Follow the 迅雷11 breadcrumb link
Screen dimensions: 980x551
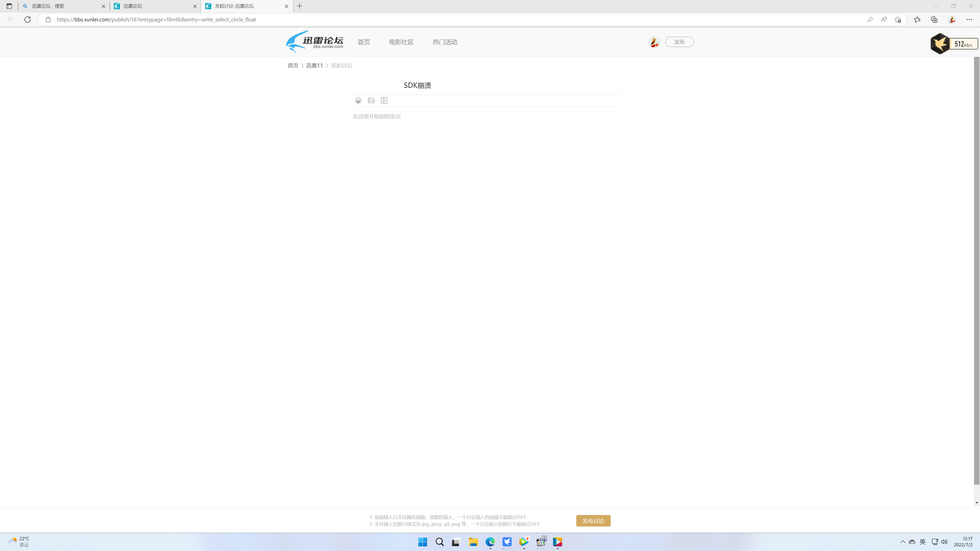[x=314, y=65]
